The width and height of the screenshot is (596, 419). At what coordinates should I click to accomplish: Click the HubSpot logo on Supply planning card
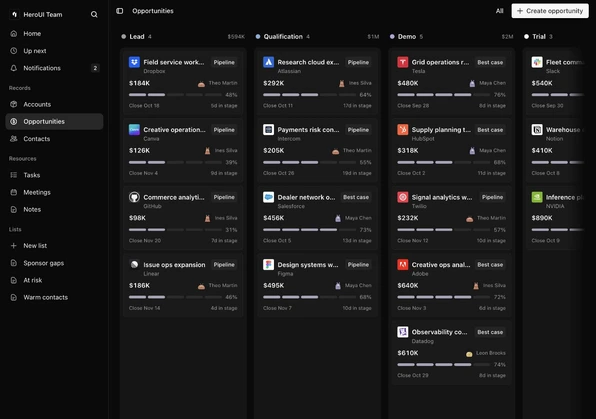pyautogui.click(x=403, y=130)
